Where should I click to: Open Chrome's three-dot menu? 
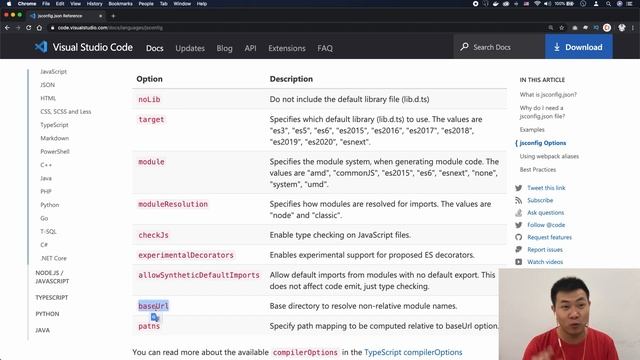[x=633, y=28]
